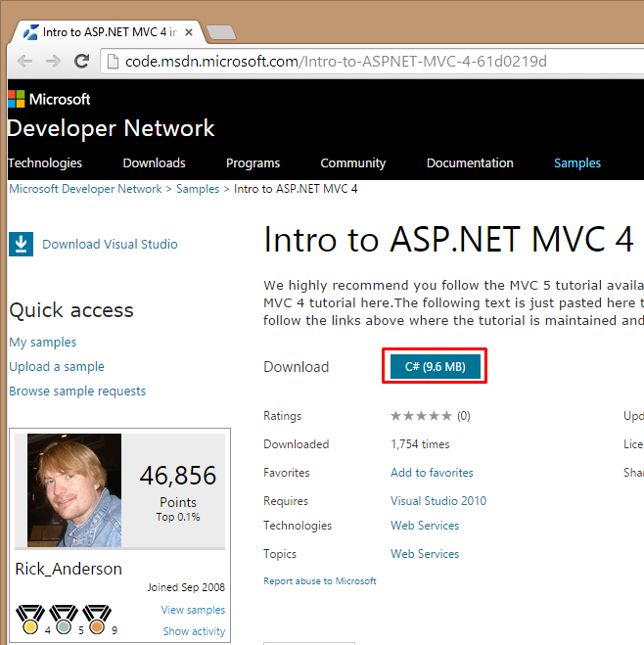Click the browser Back arrow
644x645 pixels.
(24, 62)
